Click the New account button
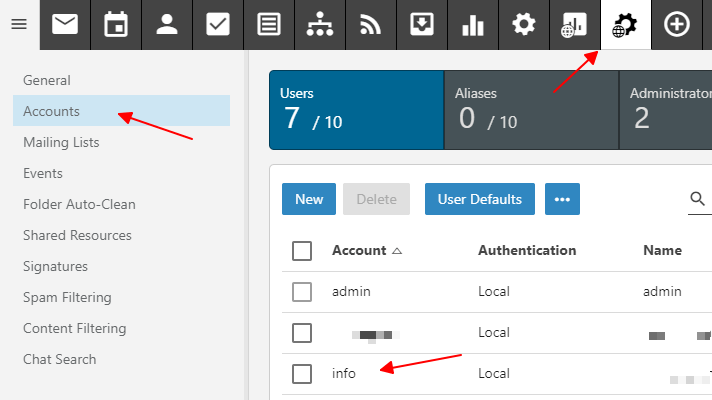The width and height of the screenshot is (712, 400). (309, 199)
